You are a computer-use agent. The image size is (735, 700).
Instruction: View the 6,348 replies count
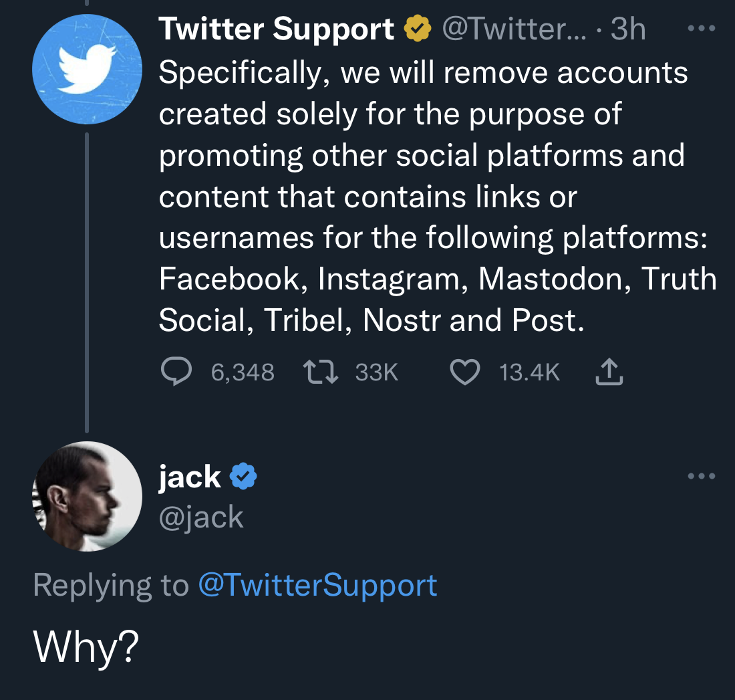pyautogui.click(x=243, y=372)
